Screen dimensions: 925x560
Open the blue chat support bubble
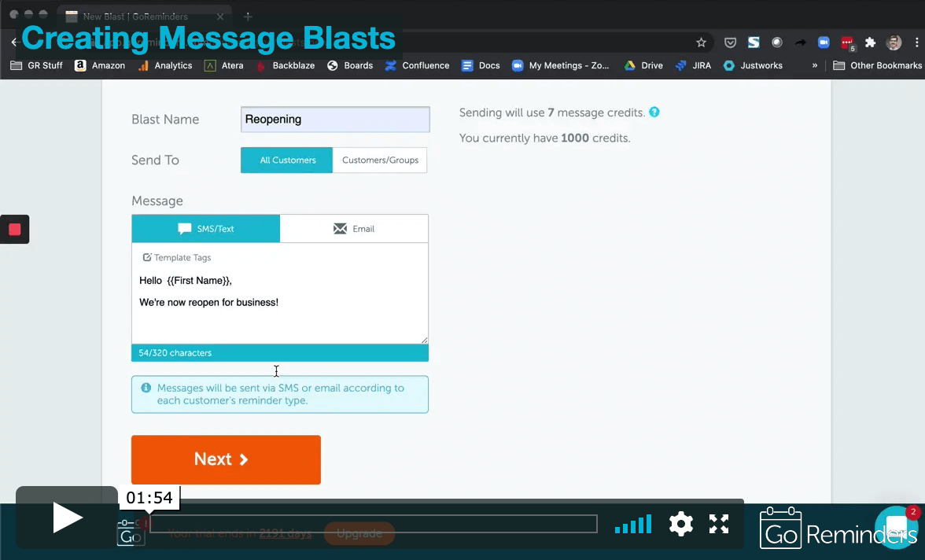(897, 527)
